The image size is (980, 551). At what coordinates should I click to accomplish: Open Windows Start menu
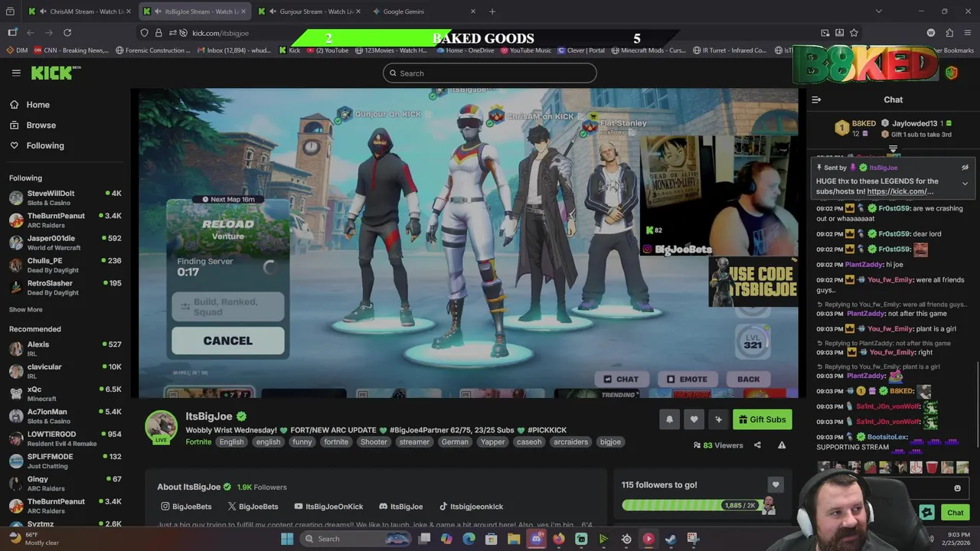coord(287,539)
